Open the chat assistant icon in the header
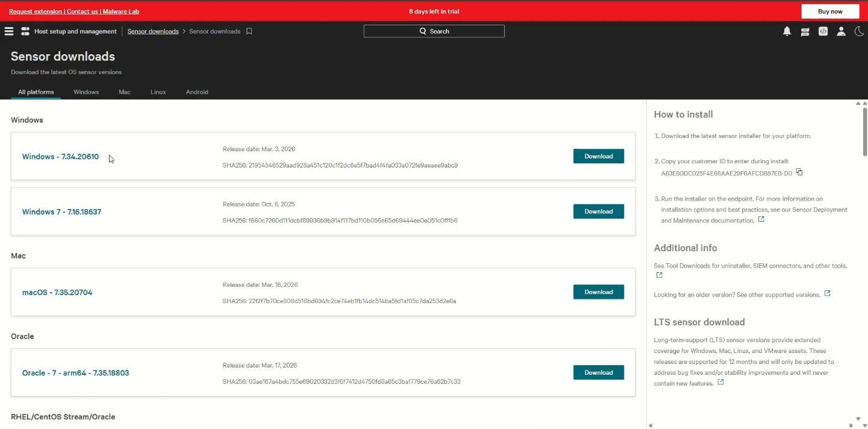This screenshot has height=429, width=868. 805,32
